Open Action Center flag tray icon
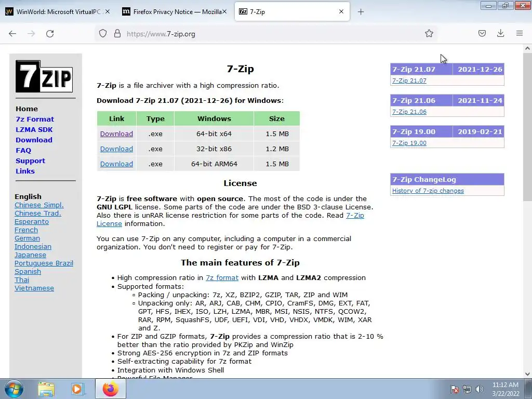 pyautogui.click(x=454, y=389)
